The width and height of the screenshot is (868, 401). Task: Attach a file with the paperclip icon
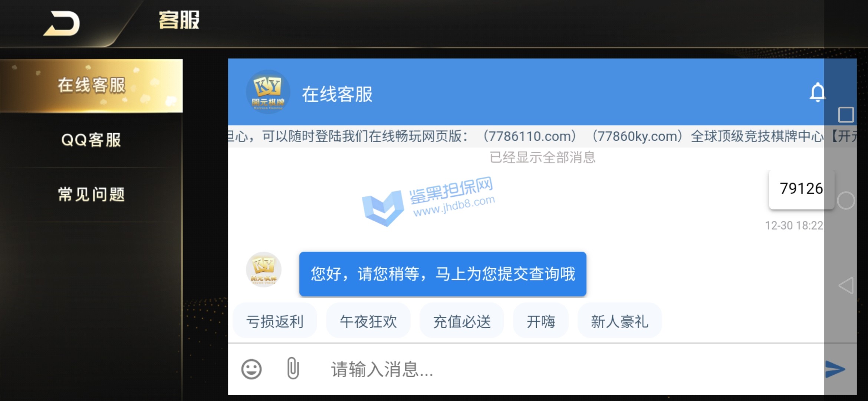pyautogui.click(x=293, y=368)
